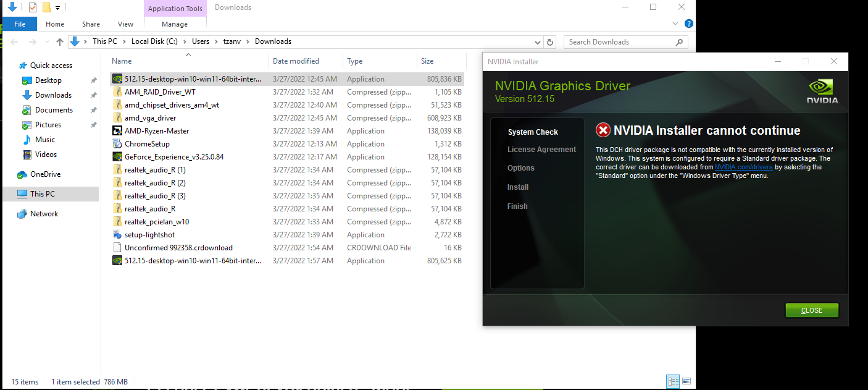
Task: Expand the ribbon with the chevron arrow
Action: 675,23
